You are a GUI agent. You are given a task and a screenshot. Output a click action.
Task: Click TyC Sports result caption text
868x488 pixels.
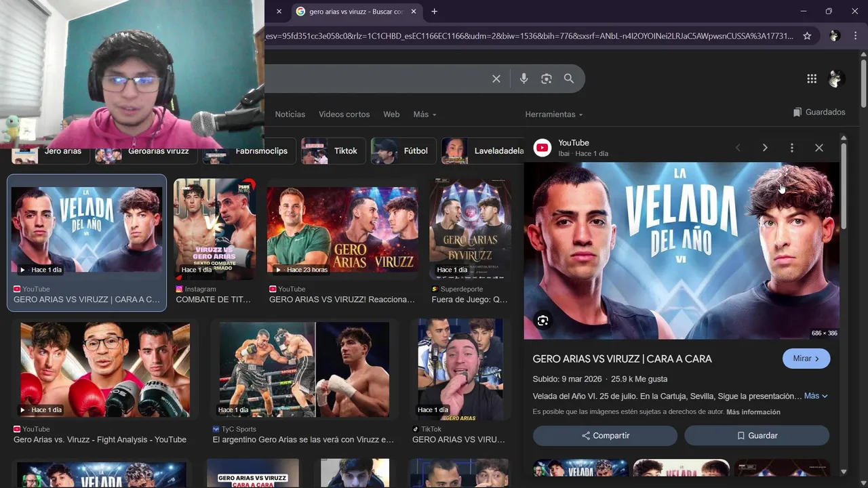click(x=303, y=440)
